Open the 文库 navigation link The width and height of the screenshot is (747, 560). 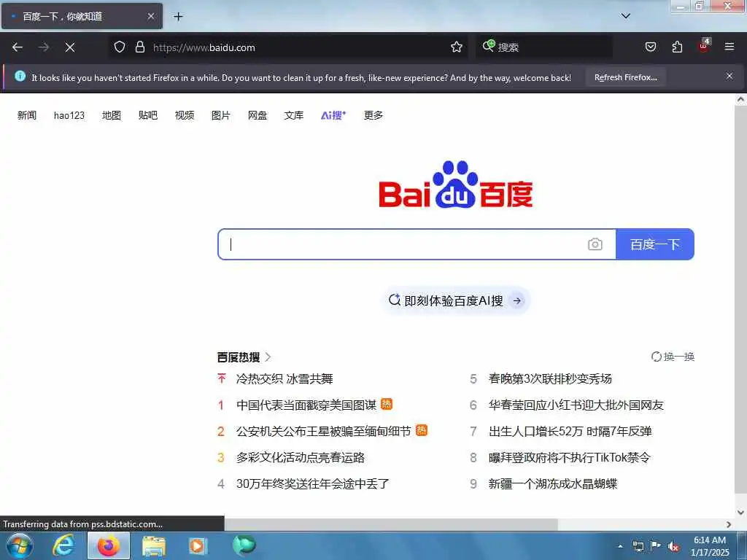pyautogui.click(x=293, y=115)
